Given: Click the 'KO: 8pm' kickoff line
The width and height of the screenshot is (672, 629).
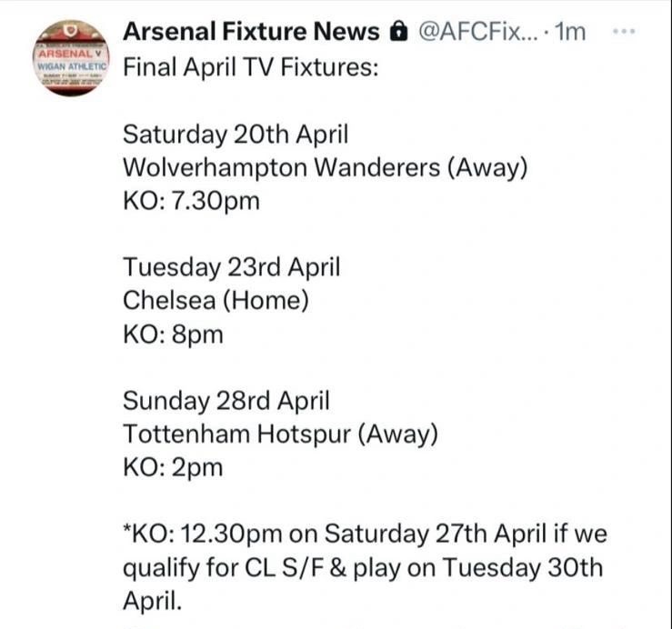Looking at the screenshot, I should tap(173, 334).
